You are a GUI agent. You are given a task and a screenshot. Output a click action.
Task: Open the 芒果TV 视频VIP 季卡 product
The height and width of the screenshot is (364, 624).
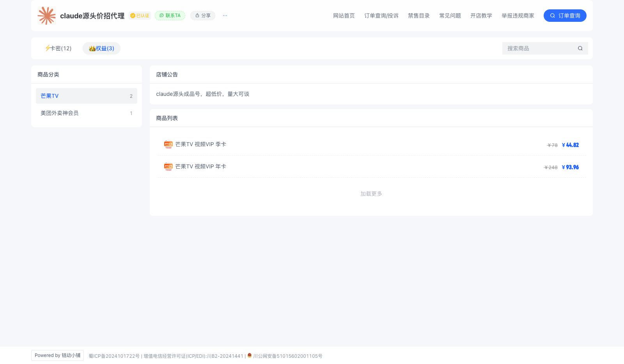[371, 144]
